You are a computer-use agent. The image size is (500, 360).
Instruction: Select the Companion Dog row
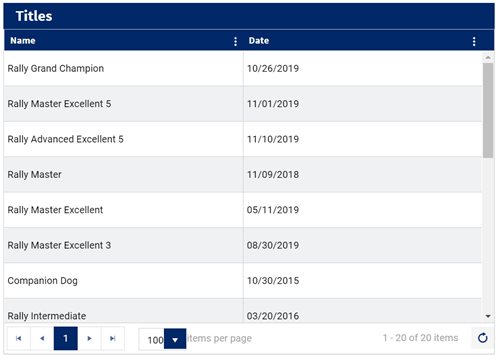[x=243, y=281]
